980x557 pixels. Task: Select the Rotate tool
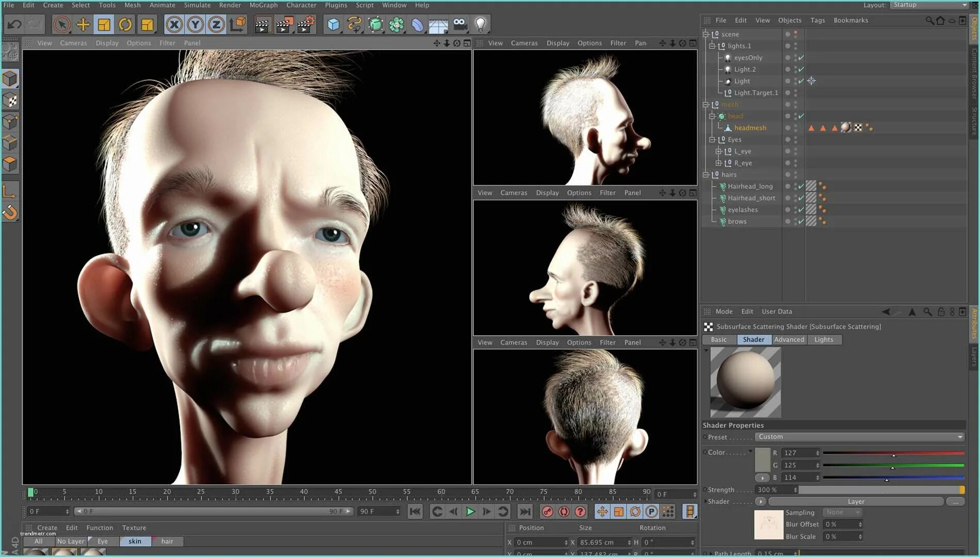125,24
